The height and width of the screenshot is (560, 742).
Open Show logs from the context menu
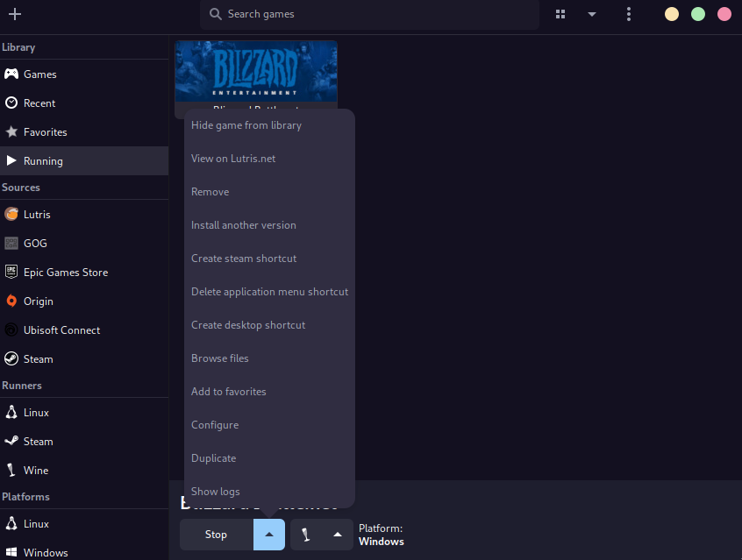coord(215,491)
